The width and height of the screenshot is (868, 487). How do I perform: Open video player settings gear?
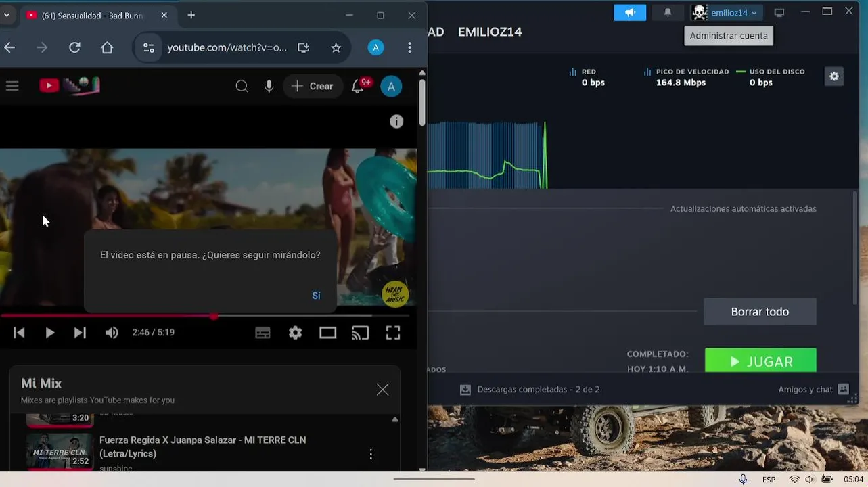click(295, 332)
